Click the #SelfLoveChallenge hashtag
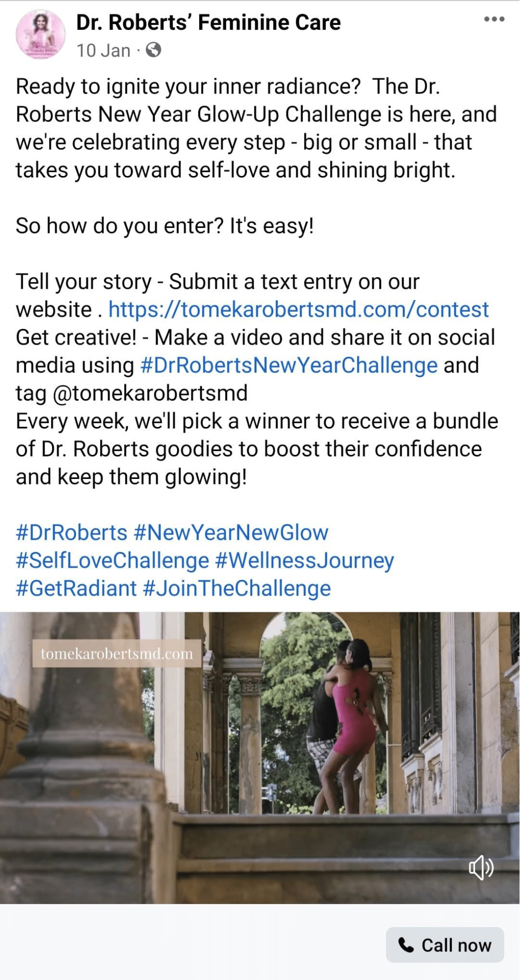 (112, 560)
